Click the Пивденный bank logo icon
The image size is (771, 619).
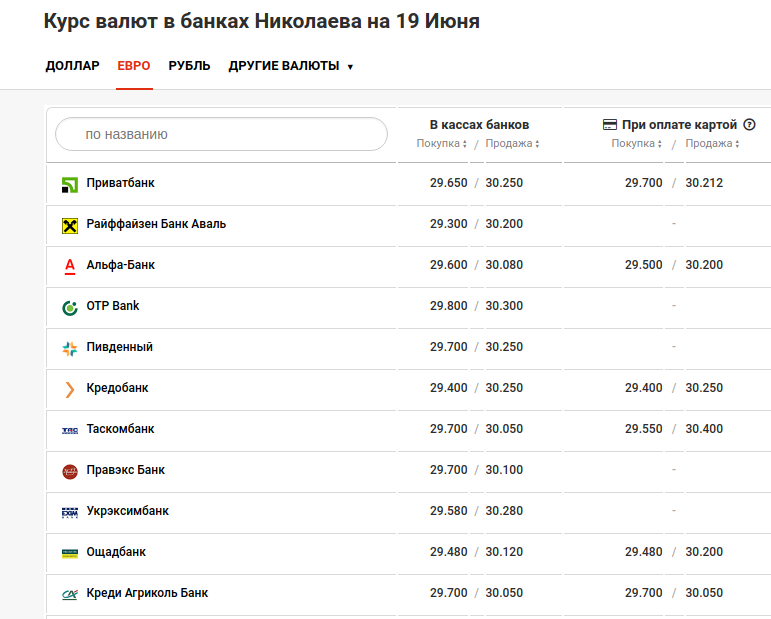[70, 349]
